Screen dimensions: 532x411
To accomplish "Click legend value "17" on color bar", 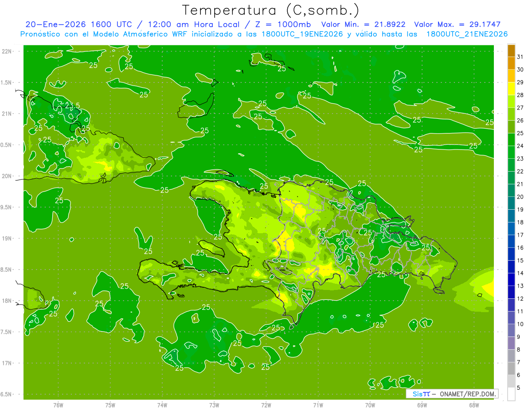I will point(520,235).
